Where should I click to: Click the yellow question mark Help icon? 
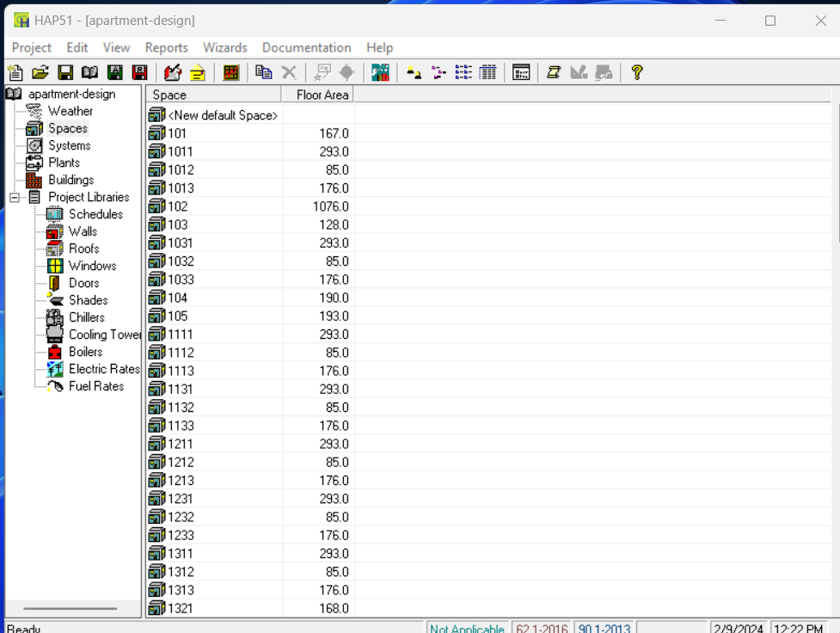click(636, 73)
